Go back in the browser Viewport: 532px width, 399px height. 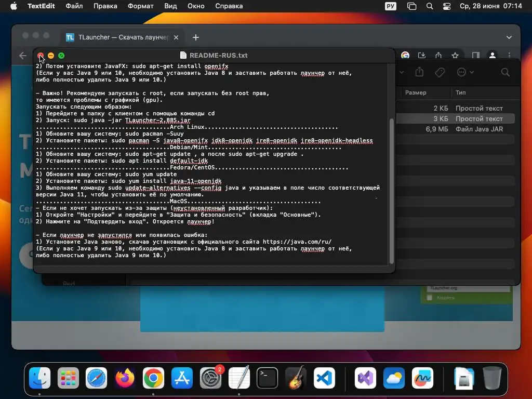click(x=23, y=55)
